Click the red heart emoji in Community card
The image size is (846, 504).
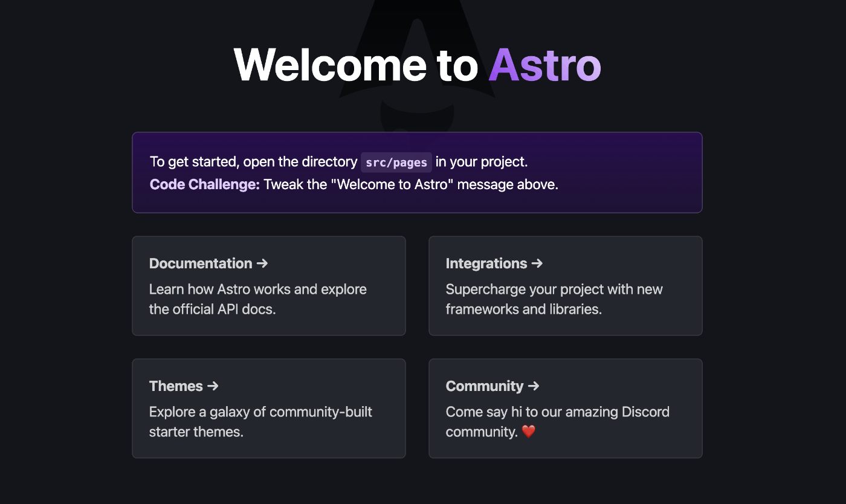point(529,431)
